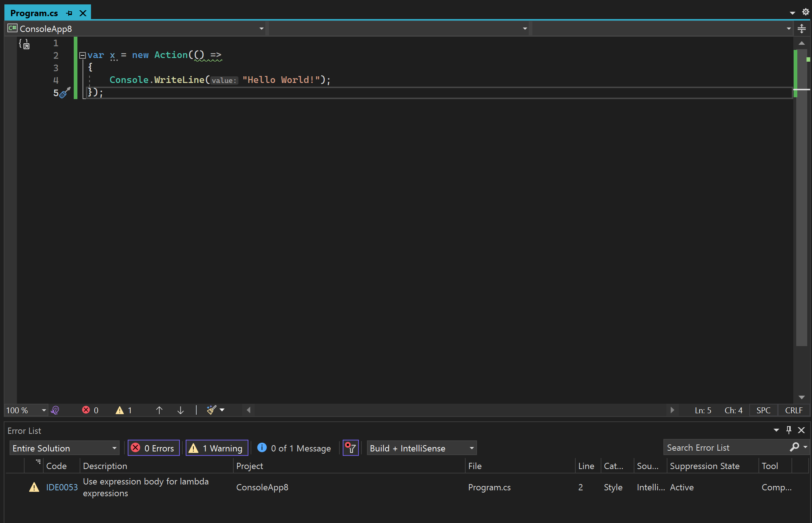
Task: Open the ConsoleApp8 project dropdown
Action: pos(136,29)
